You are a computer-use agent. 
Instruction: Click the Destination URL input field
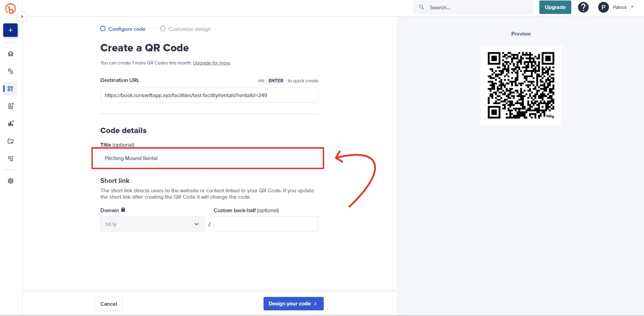click(209, 96)
